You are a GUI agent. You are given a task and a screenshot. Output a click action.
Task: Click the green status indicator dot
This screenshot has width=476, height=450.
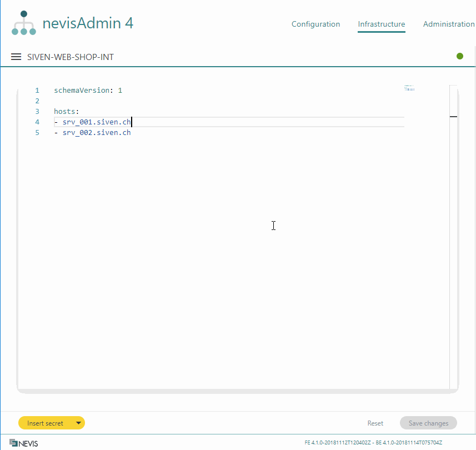[x=460, y=56]
